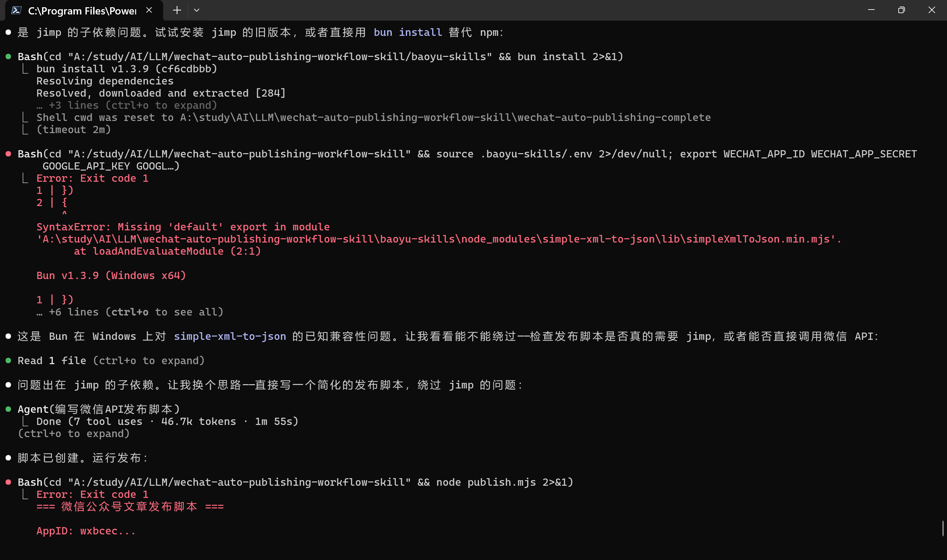
Task: Click Bash command exporting WECHAT_APP_ID
Action: coord(467,154)
